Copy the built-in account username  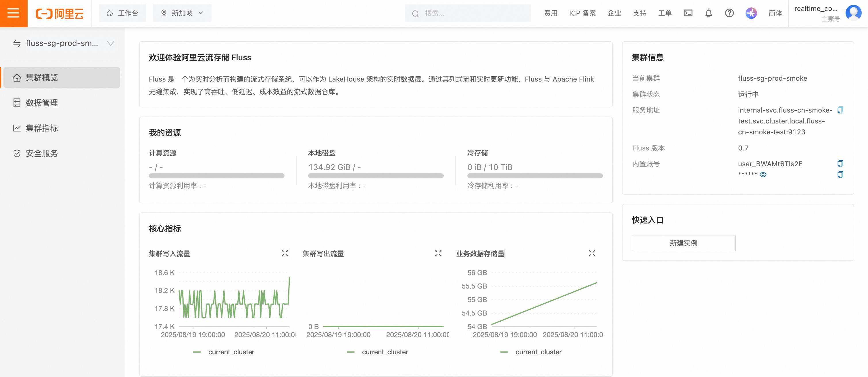pos(840,164)
